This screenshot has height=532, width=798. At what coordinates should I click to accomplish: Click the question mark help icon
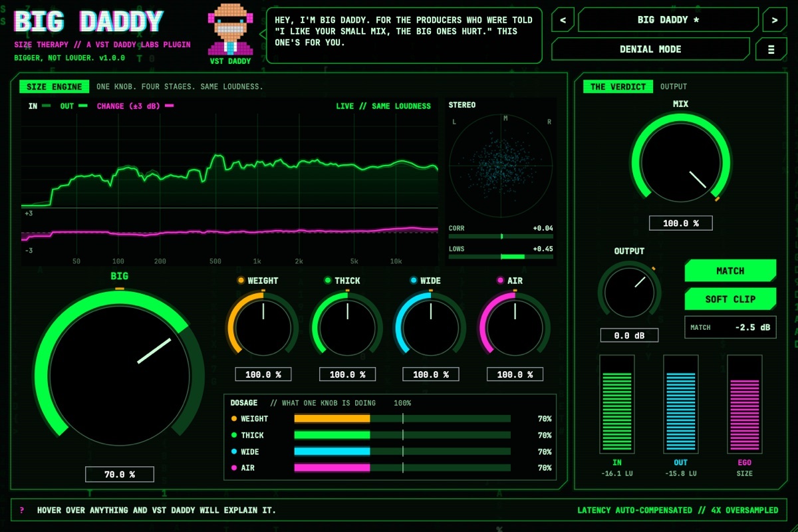click(x=22, y=510)
